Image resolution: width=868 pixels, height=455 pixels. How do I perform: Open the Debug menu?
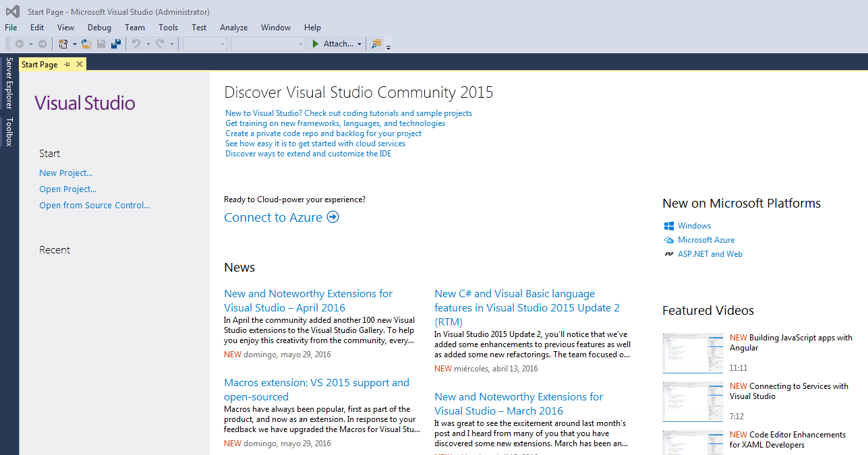point(99,28)
